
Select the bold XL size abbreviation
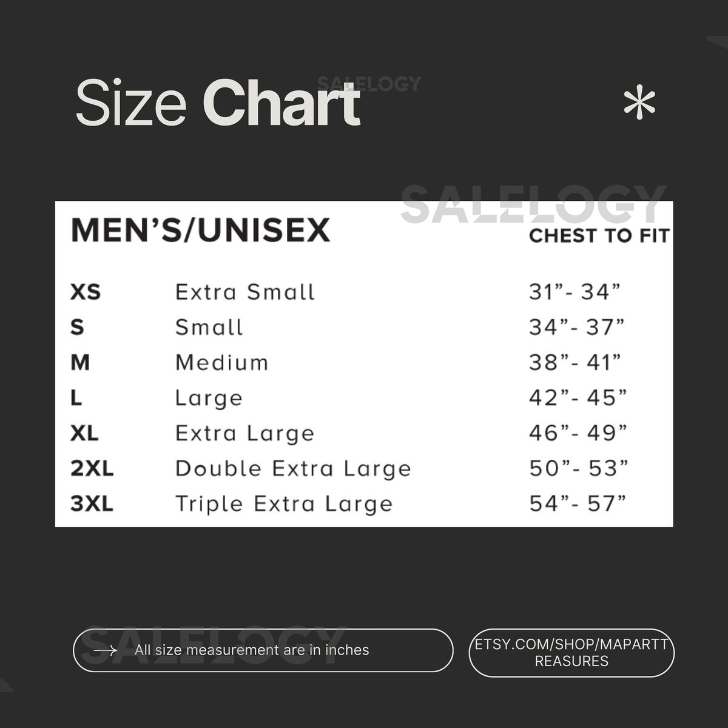pos(84,433)
